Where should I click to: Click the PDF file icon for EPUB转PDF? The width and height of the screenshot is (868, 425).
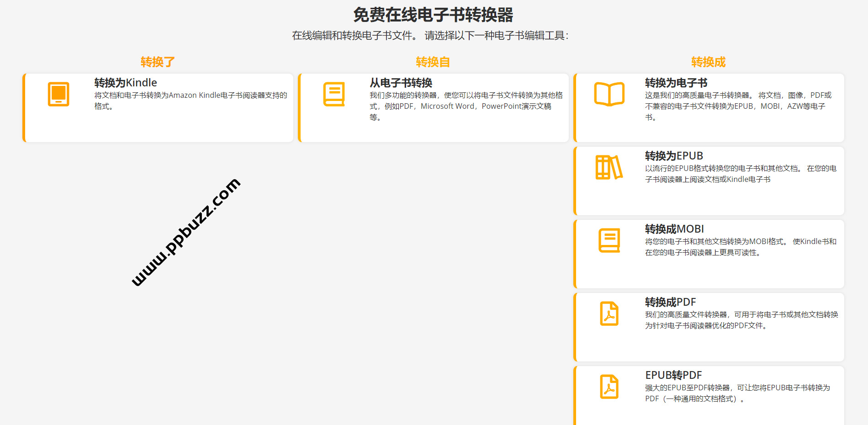[x=609, y=387]
